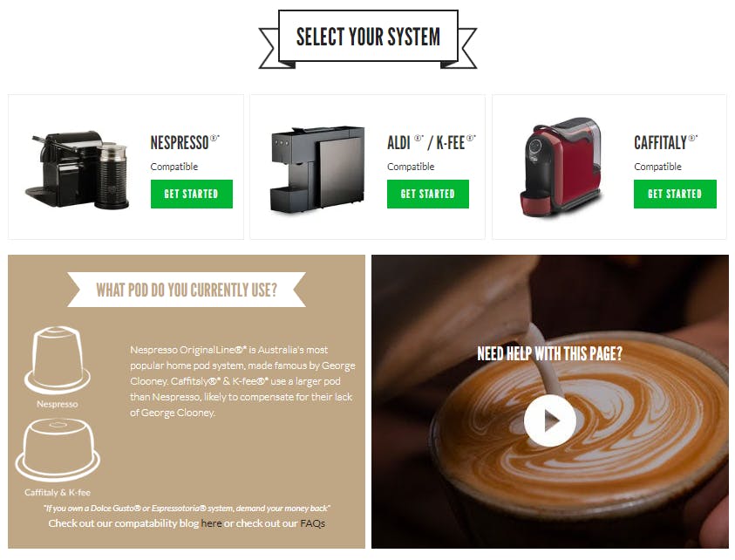
Task: Open the FAQs link
Action: (313, 523)
